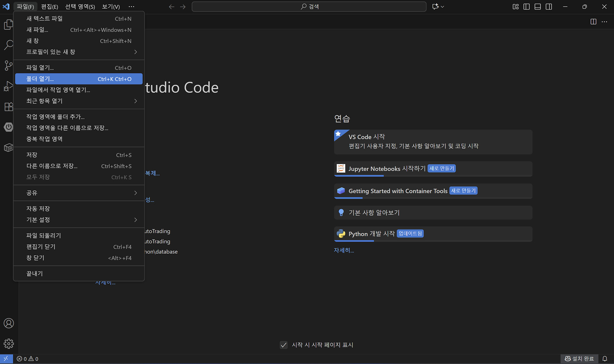Open the Manage gear icon
Screen dimensions: 614x364
point(9,344)
